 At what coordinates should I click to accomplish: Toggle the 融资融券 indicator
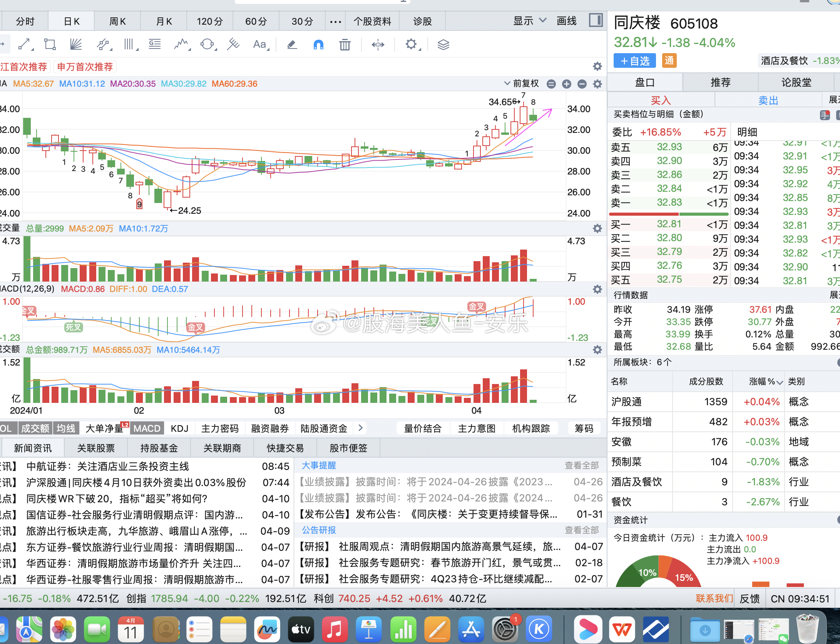(270, 428)
